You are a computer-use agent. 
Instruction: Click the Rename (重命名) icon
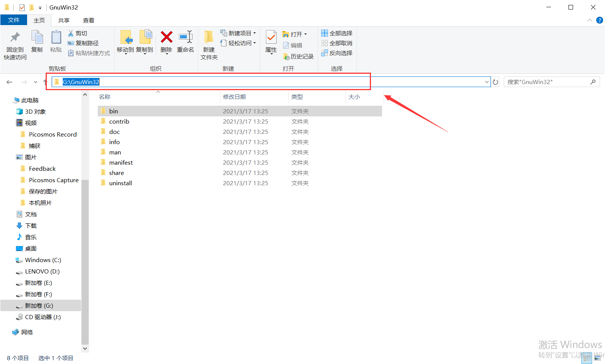click(x=186, y=37)
